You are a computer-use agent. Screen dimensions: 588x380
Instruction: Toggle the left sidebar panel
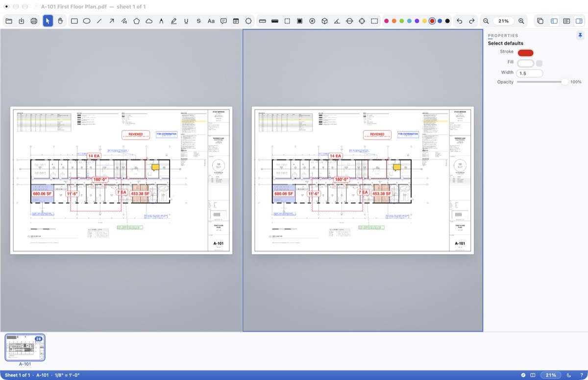click(x=554, y=21)
